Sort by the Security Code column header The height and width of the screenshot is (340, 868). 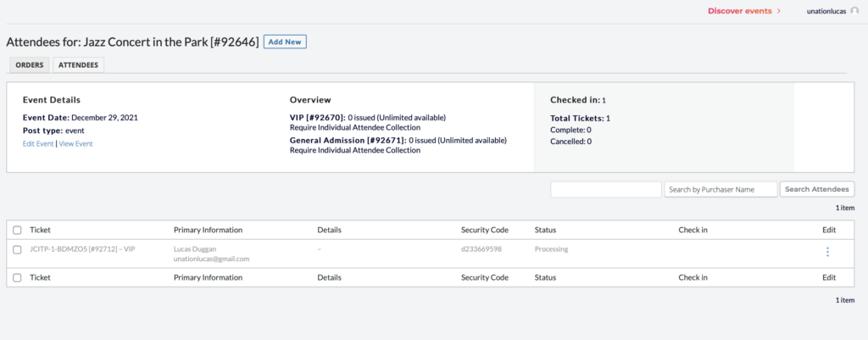(x=484, y=230)
